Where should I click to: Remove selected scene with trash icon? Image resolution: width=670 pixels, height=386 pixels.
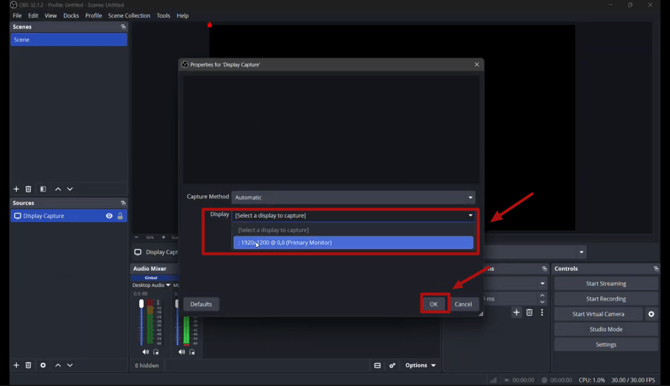click(x=28, y=189)
